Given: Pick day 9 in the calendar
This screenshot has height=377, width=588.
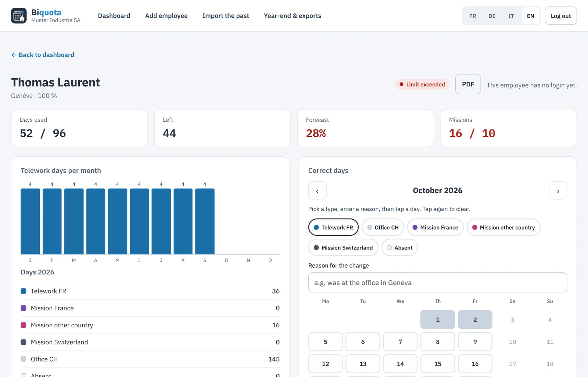Looking at the screenshot, I should pyautogui.click(x=475, y=342).
